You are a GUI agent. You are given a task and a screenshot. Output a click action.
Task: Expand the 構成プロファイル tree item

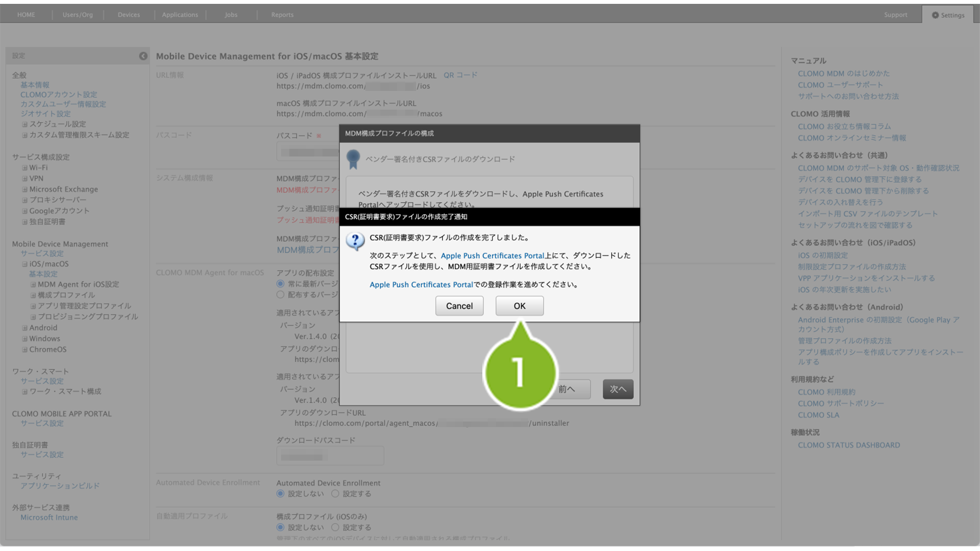point(33,295)
